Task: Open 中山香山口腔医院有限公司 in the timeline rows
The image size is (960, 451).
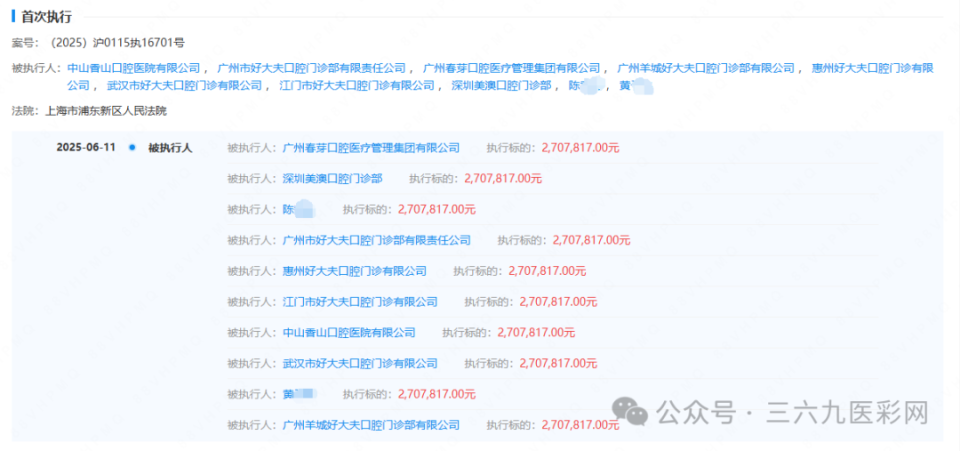Action: click(x=349, y=332)
